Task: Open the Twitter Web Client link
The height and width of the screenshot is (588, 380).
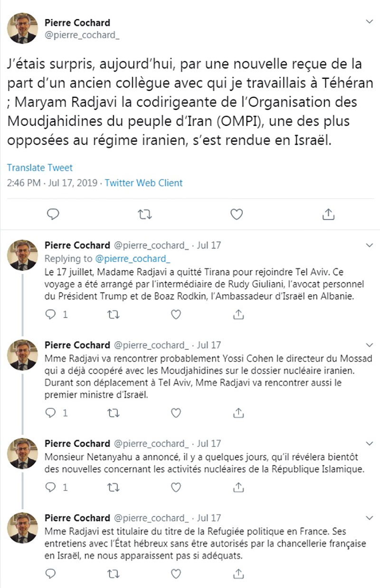Action: point(143,183)
